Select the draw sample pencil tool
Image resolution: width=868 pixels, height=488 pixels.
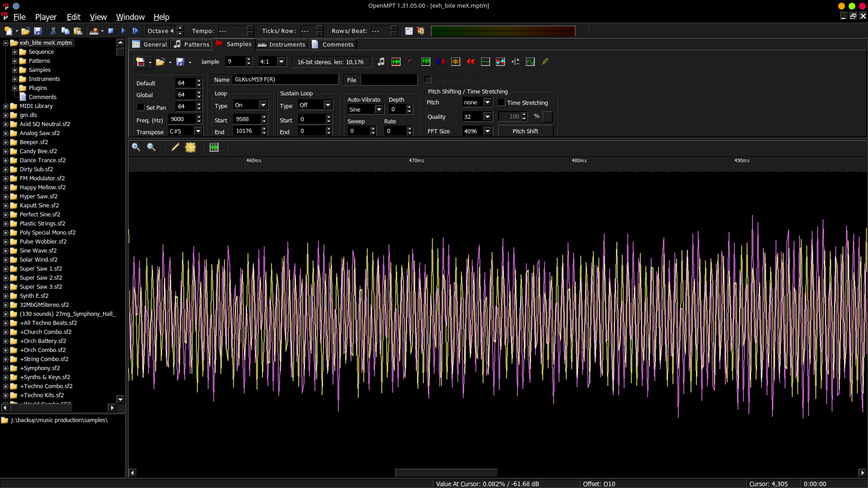[175, 147]
